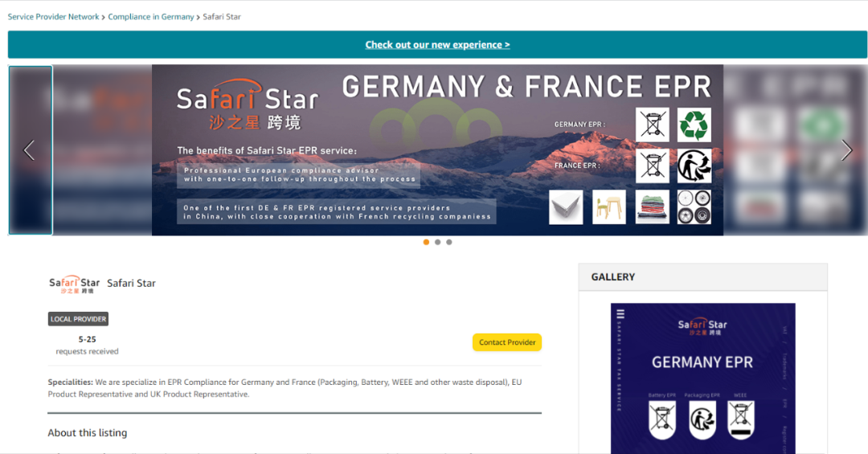This screenshot has width=868, height=454.
Task: Click the hamburger menu icon in gallery image
Action: point(620,315)
